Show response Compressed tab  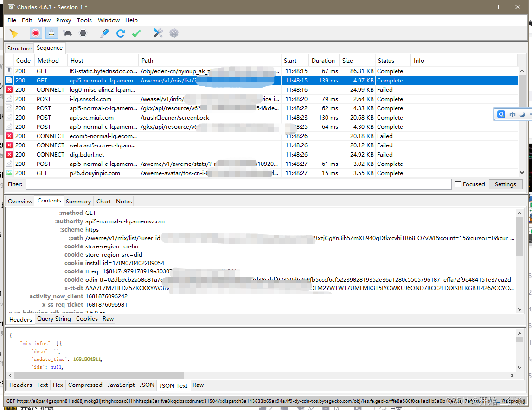coord(85,385)
